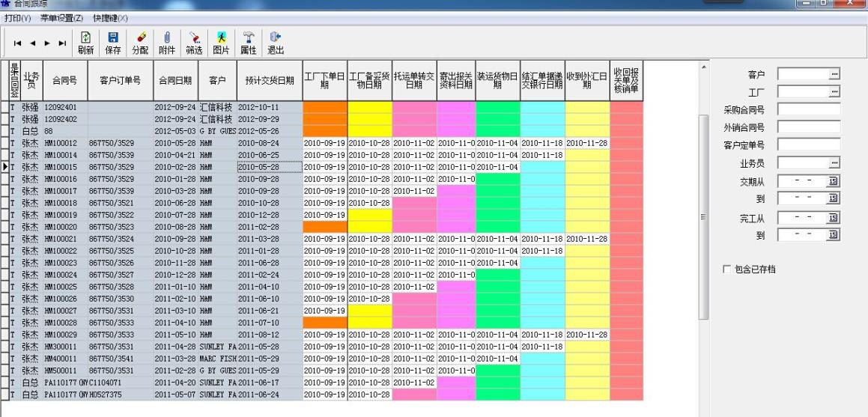The width and height of the screenshot is (868, 417).
Task: Click the 完工从 date field
Action: coord(803,217)
